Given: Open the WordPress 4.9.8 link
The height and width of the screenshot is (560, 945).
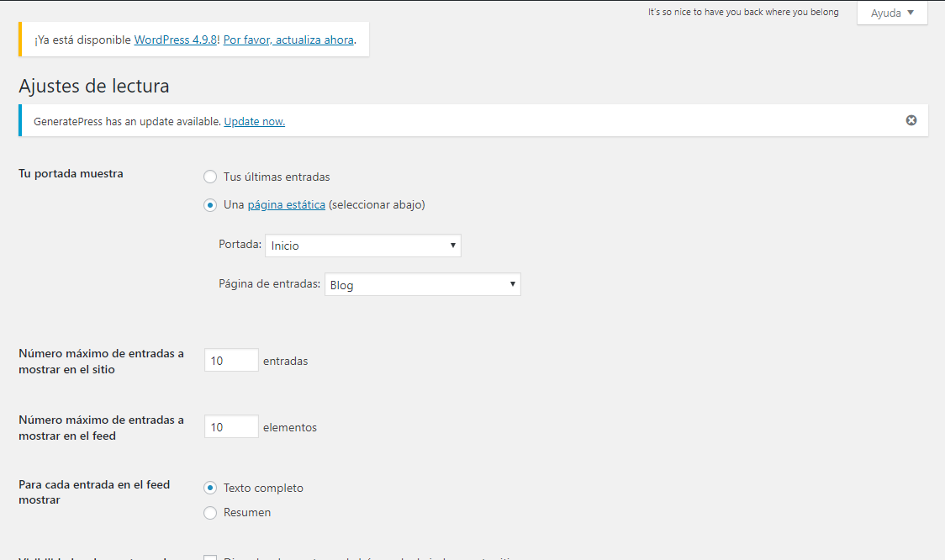Looking at the screenshot, I should tap(175, 39).
